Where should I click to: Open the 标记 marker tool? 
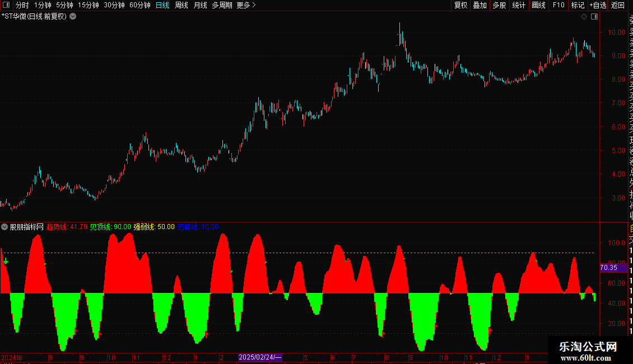click(578, 5)
